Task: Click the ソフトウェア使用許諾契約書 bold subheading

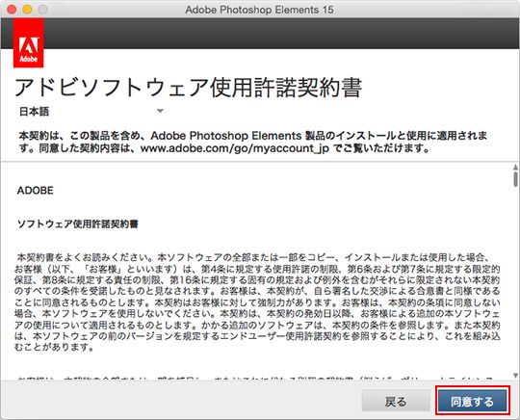Action: [x=78, y=223]
